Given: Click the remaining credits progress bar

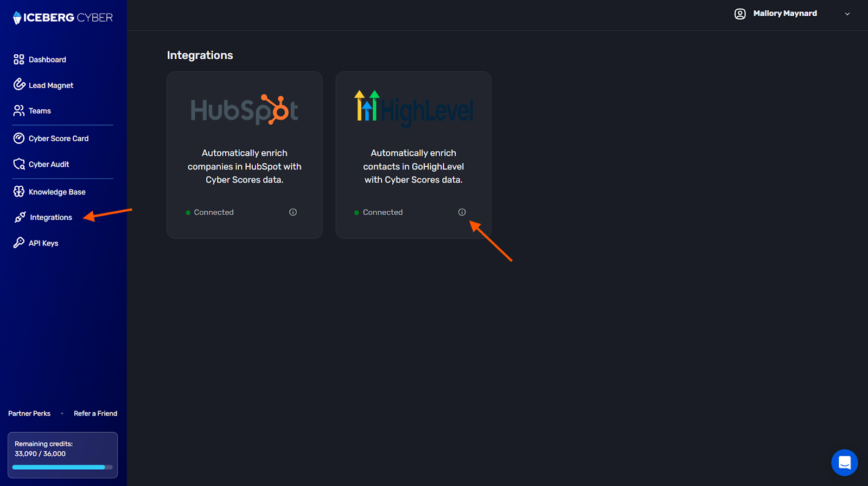Looking at the screenshot, I should click(x=62, y=467).
